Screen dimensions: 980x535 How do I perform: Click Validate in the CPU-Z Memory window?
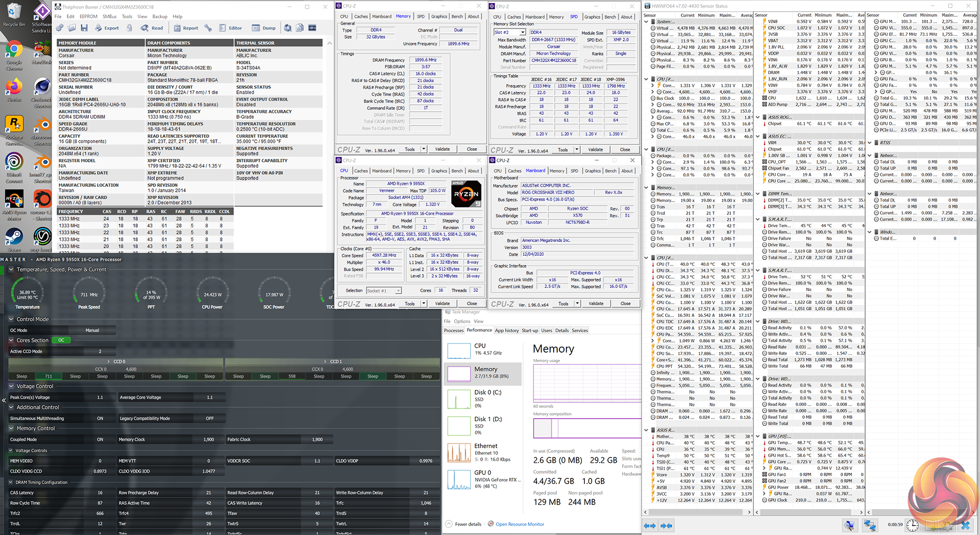[x=442, y=150]
